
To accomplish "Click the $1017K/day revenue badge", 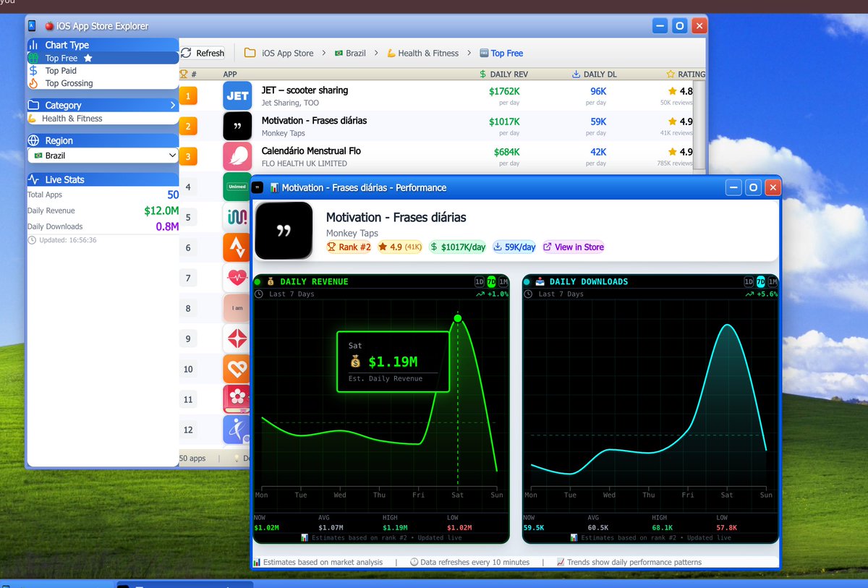I will [458, 247].
